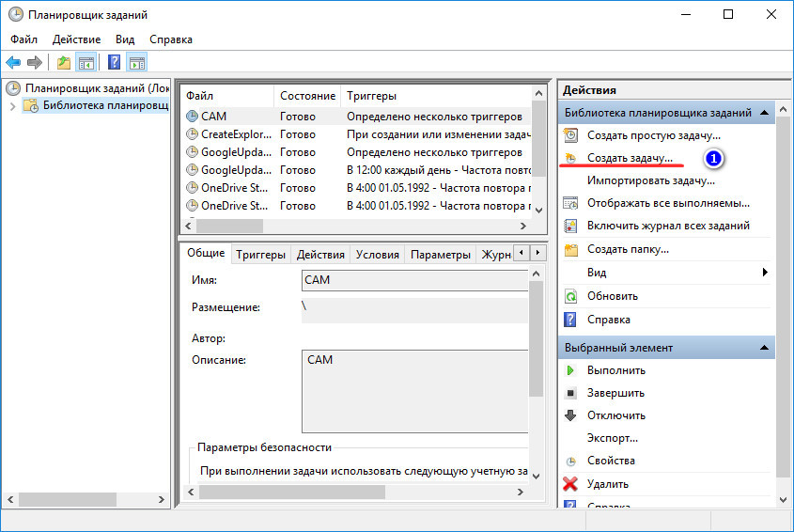Click the Отображать все выполняемы... icon
The width and height of the screenshot is (794, 532).
(570, 203)
